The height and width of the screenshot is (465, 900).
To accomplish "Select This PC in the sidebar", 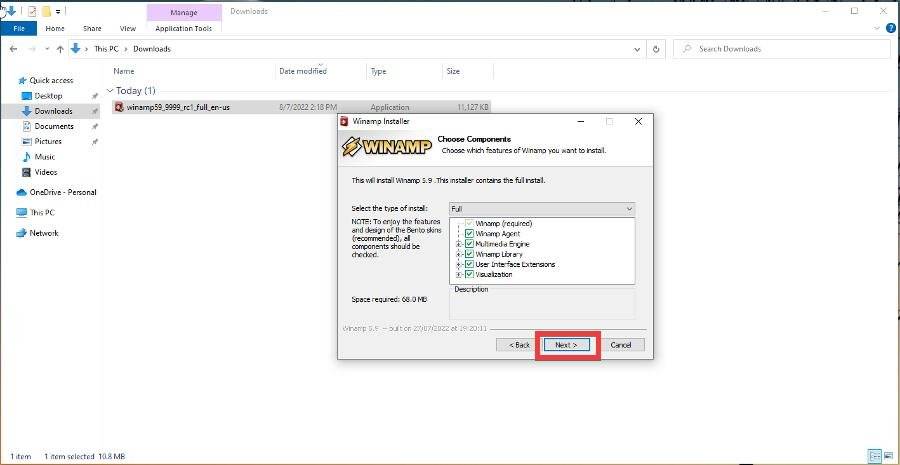I will pos(42,212).
